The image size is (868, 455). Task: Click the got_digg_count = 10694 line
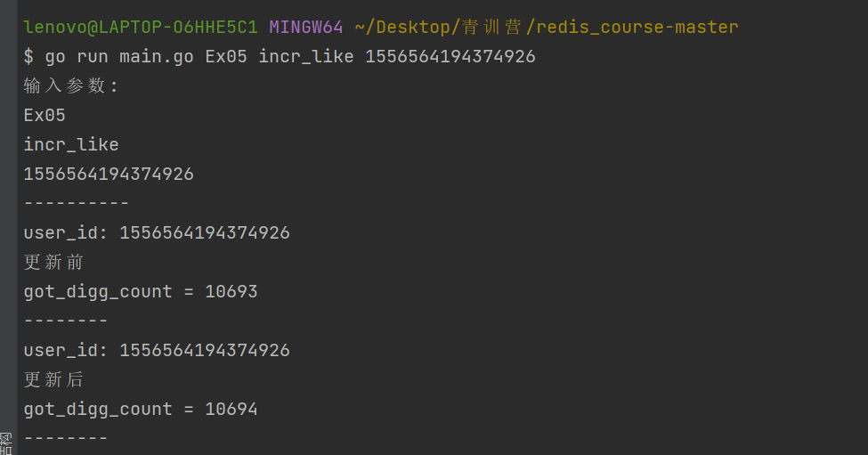click(141, 409)
